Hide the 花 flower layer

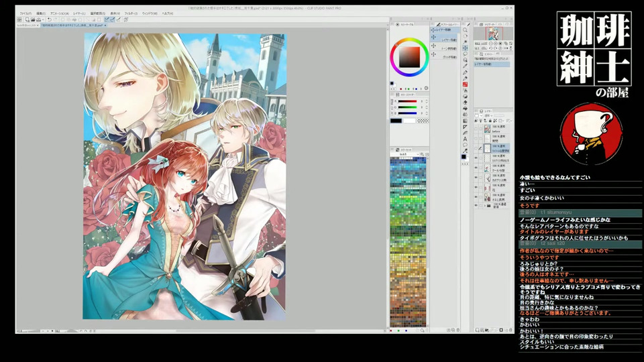tap(476, 187)
